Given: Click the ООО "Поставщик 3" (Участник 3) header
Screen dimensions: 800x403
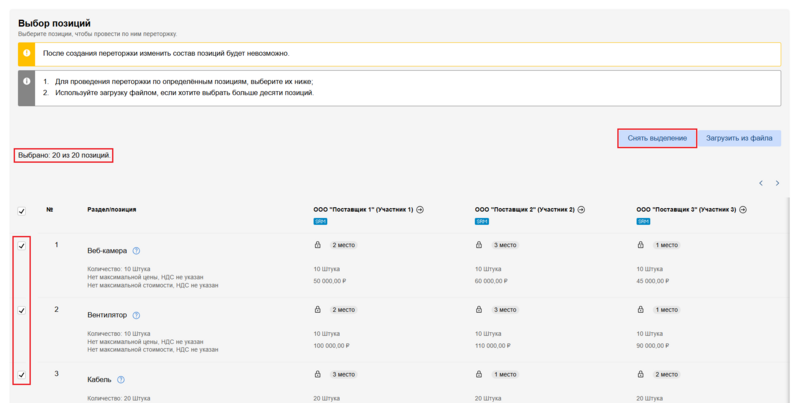Looking at the screenshot, I should [686, 210].
